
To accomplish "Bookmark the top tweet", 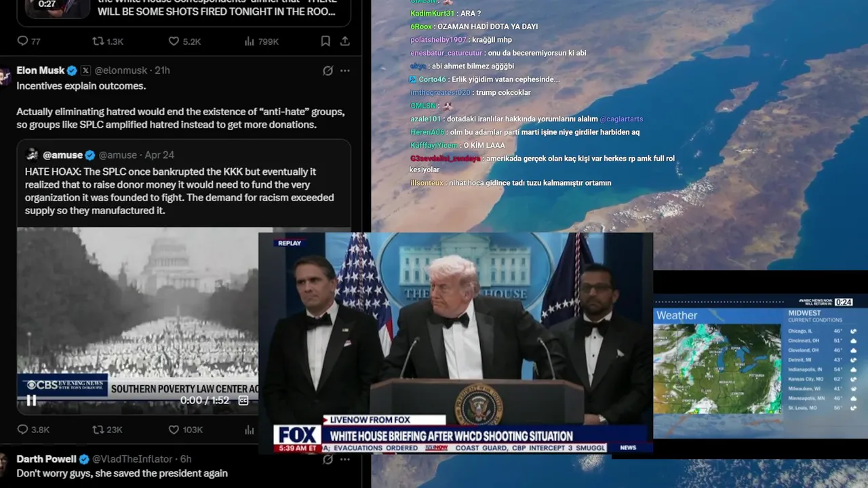I will [325, 41].
